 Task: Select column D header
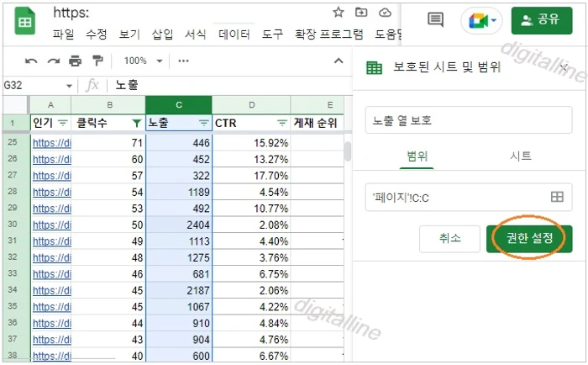[251, 105]
